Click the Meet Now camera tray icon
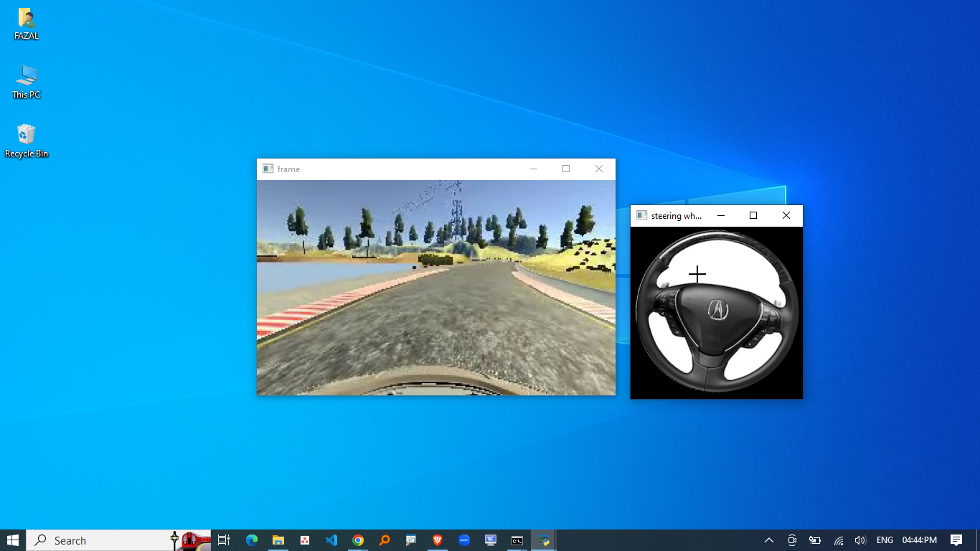 click(x=792, y=540)
